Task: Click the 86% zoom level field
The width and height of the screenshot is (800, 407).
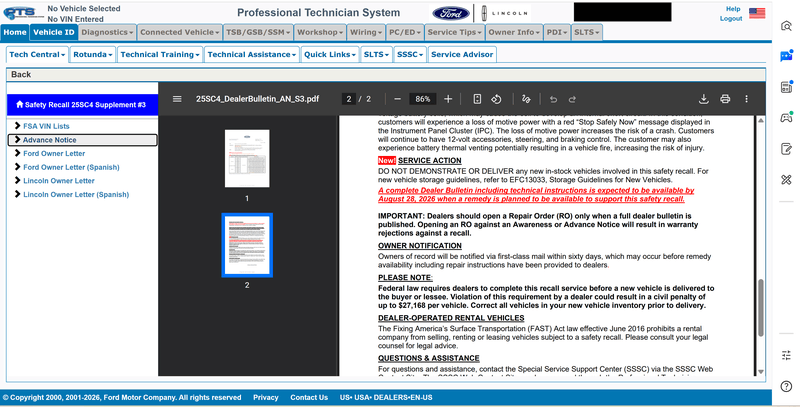Action: [422, 99]
